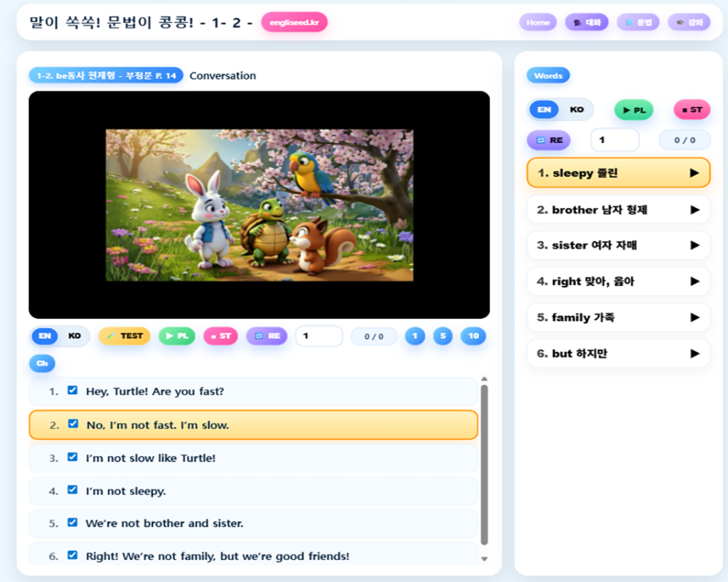The height and width of the screenshot is (582, 728).
Task: Toggle the checkbox for "I'm not sleepy."
Action: 73,490
